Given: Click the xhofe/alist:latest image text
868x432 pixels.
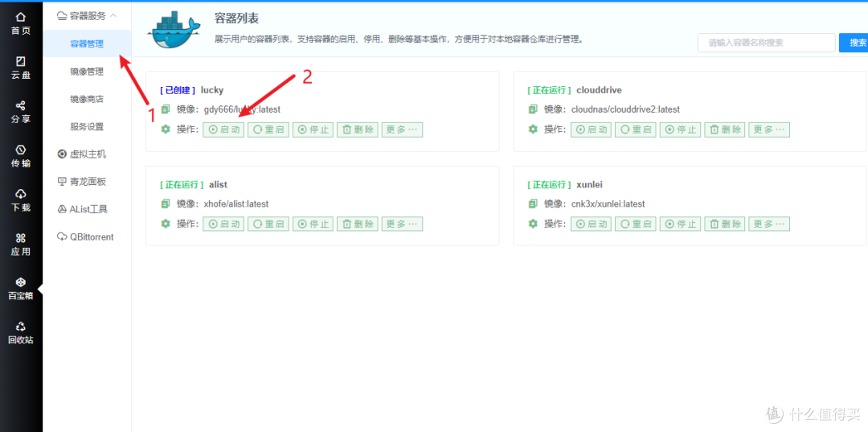Looking at the screenshot, I should [235, 204].
